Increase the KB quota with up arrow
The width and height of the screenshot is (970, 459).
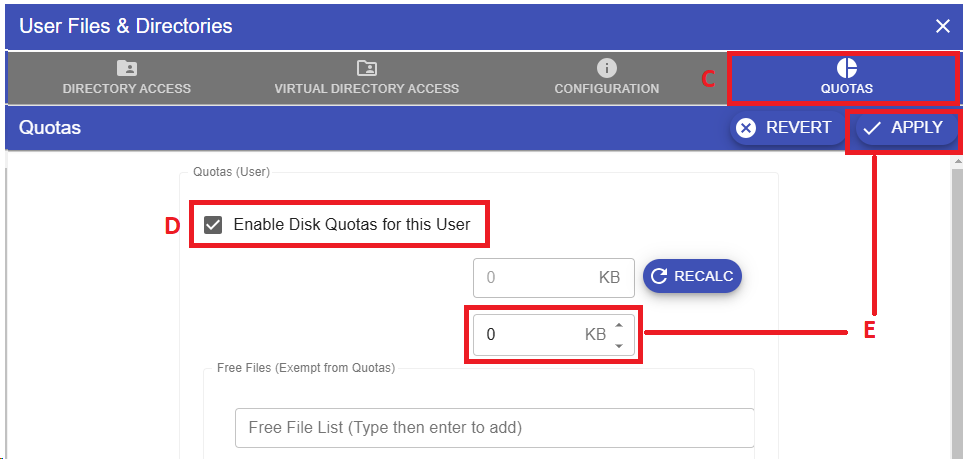[x=619, y=325]
